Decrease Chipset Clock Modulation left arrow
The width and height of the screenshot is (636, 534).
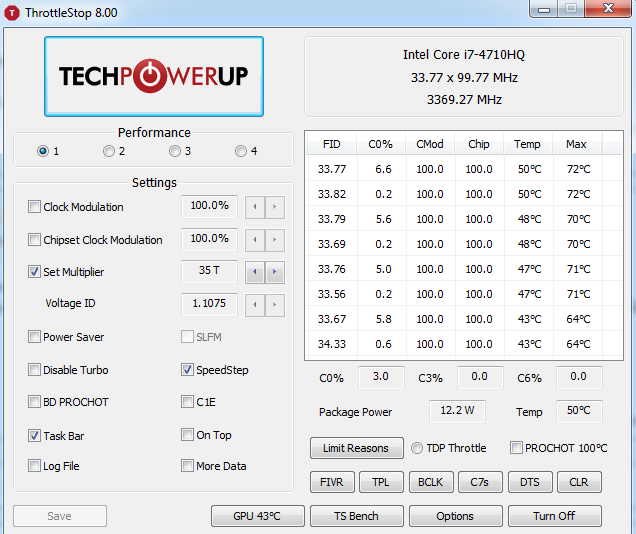(x=255, y=240)
